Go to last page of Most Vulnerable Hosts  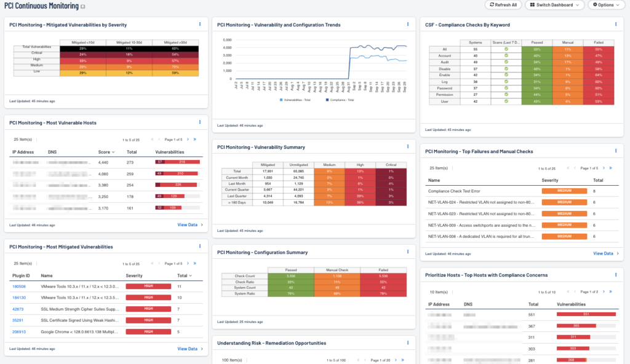(195, 140)
